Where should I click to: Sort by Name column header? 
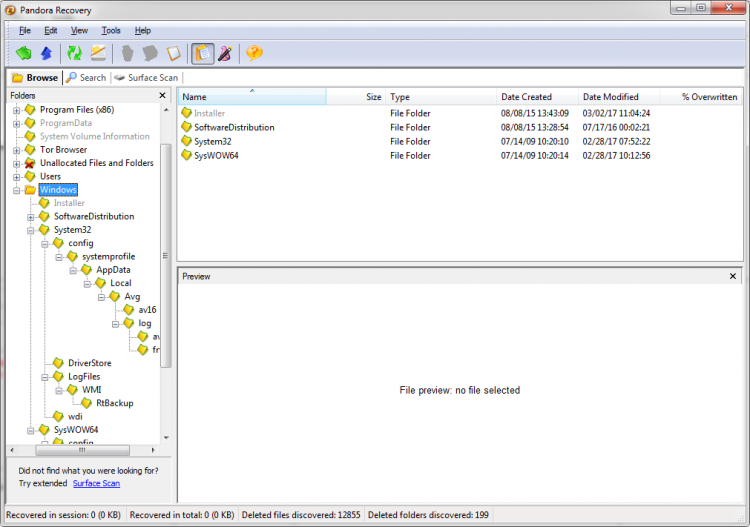[x=252, y=97]
